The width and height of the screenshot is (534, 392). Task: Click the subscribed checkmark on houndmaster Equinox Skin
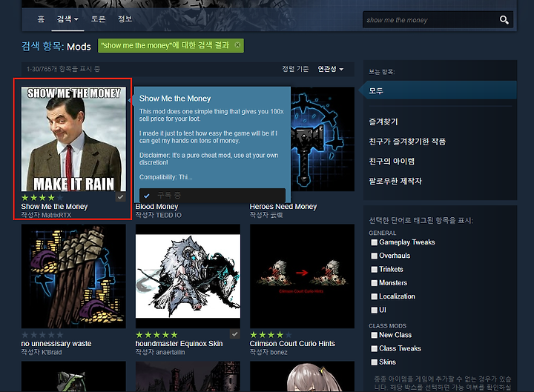[x=234, y=334]
